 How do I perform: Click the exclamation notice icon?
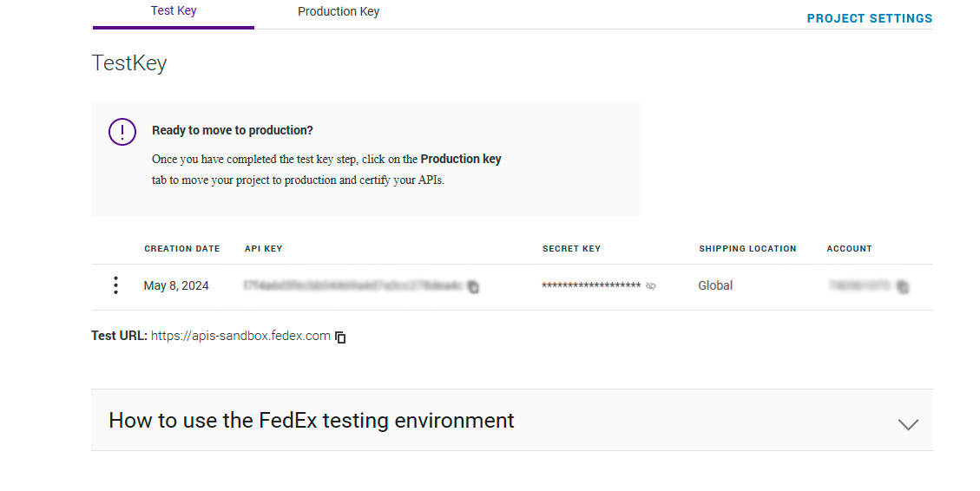pos(122,131)
